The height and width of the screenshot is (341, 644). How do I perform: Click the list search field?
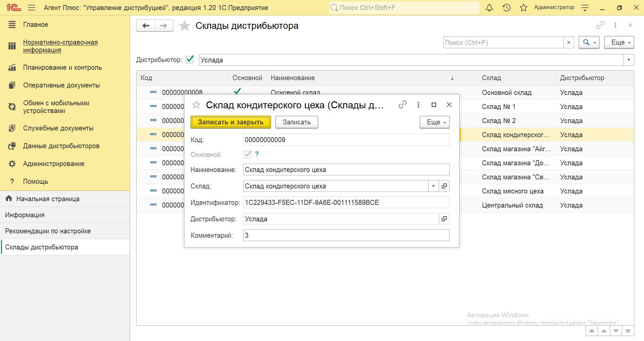503,43
